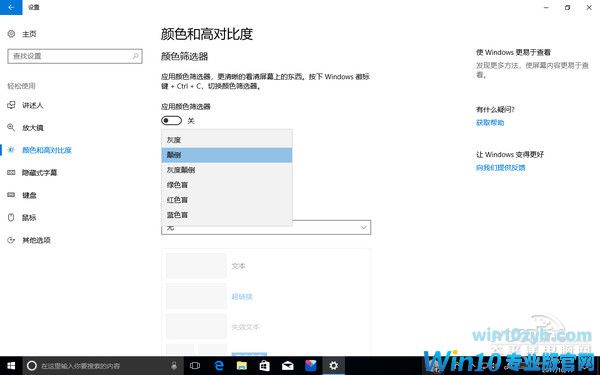Toggle 应用颜色筛选器 switch on
The image size is (600, 375).
[x=171, y=121]
